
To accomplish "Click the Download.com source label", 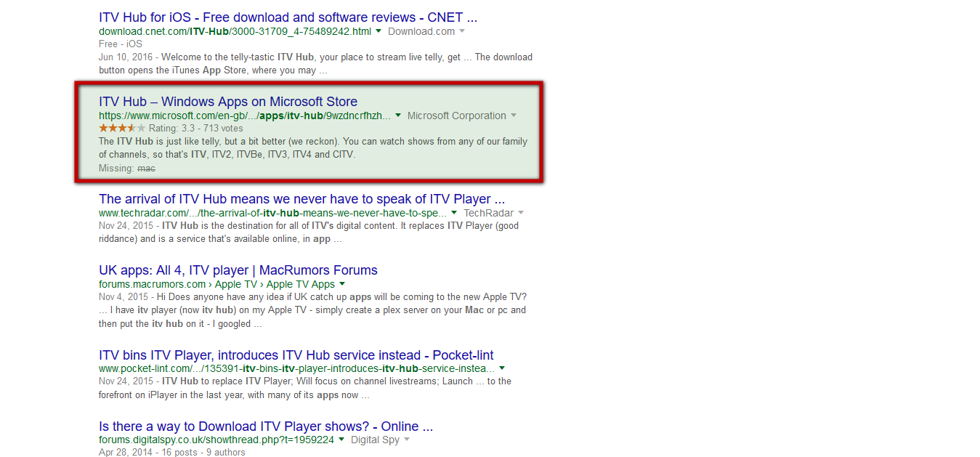I will (x=421, y=31).
